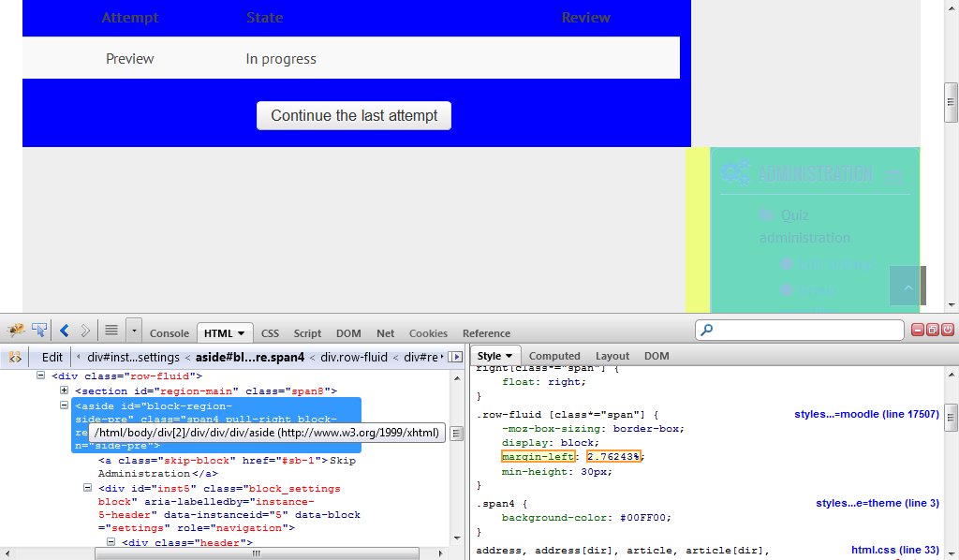Activate the inspect element pointer tool
Screen dimensions: 959x560
pyautogui.click(x=39, y=331)
